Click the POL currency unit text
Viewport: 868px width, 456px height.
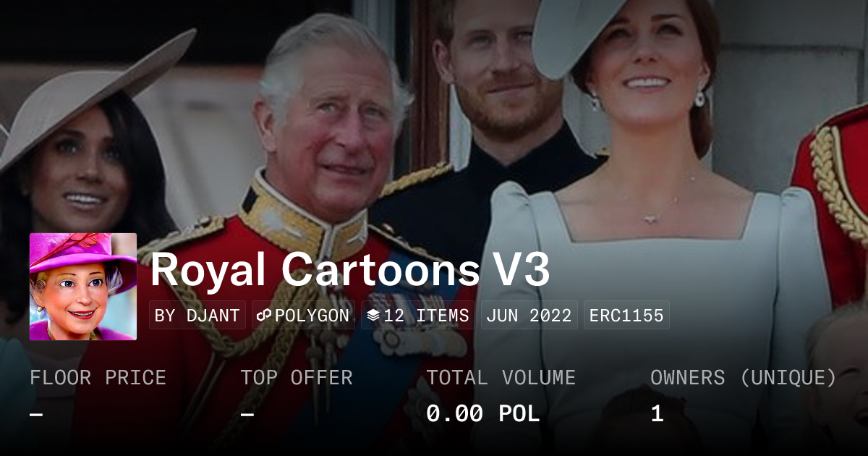[519, 414]
